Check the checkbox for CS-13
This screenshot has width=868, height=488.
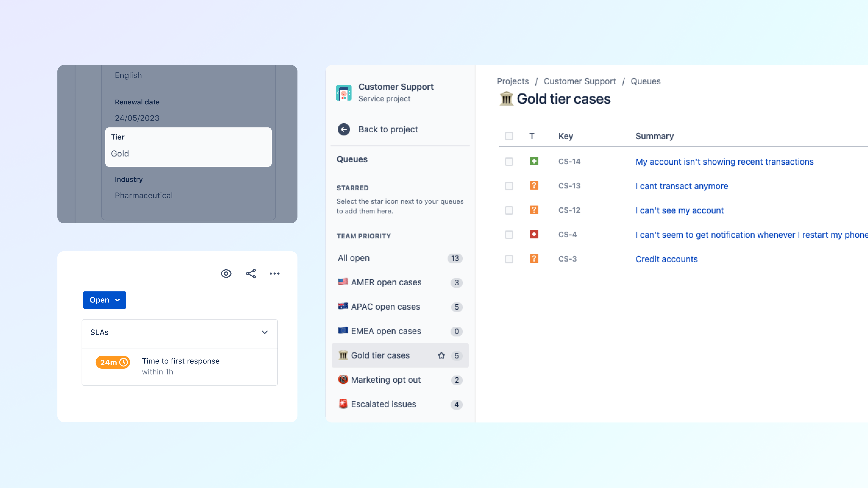[509, 185]
